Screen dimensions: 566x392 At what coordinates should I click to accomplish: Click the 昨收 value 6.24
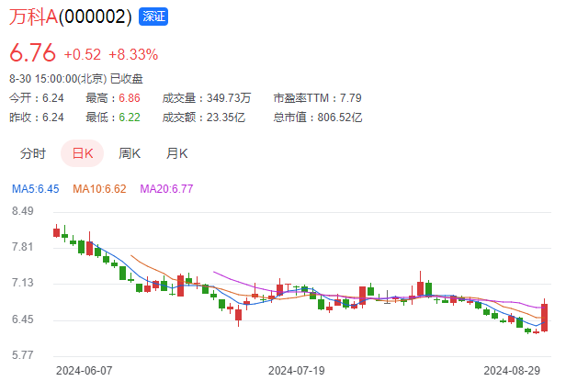pos(52,118)
